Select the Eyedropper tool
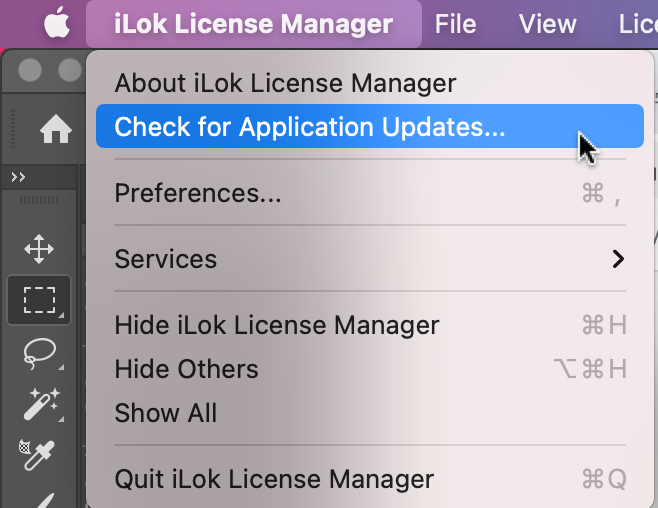 (x=39, y=454)
